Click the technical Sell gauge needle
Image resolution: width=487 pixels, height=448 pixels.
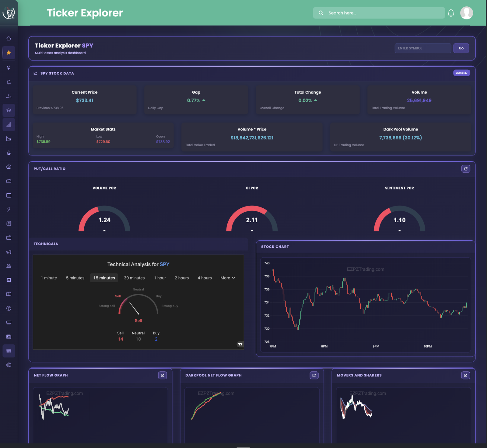click(x=134, y=308)
